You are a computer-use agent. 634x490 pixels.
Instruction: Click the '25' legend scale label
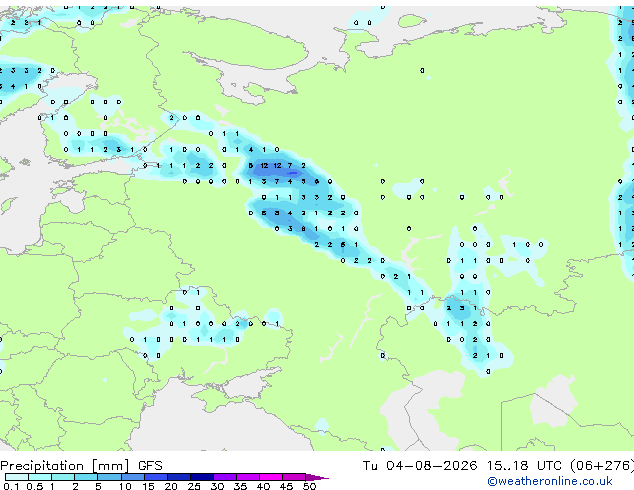tap(194, 486)
